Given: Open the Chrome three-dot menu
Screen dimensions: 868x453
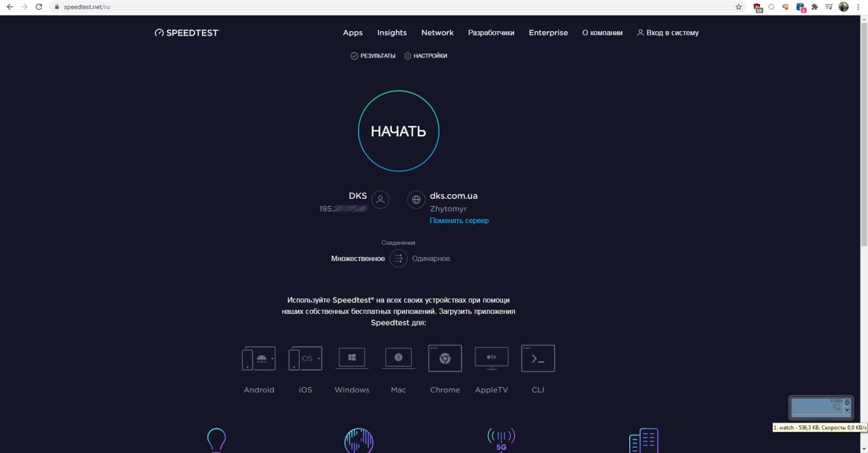Looking at the screenshot, I should pos(859,7).
